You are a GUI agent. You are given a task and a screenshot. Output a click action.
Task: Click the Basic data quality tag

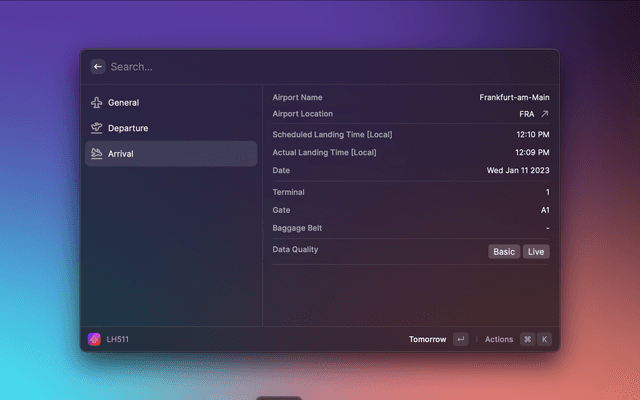coord(504,252)
